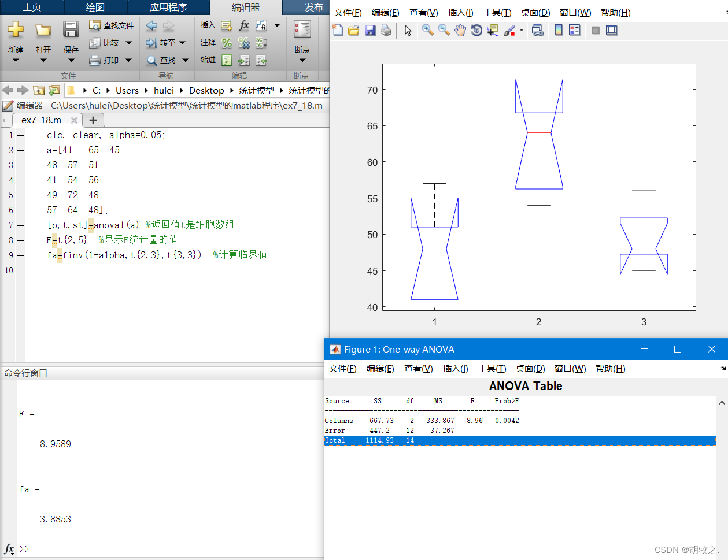This screenshot has width=728, height=560.
Task: Click the wrap comments icon
Action: click(261, 43)
